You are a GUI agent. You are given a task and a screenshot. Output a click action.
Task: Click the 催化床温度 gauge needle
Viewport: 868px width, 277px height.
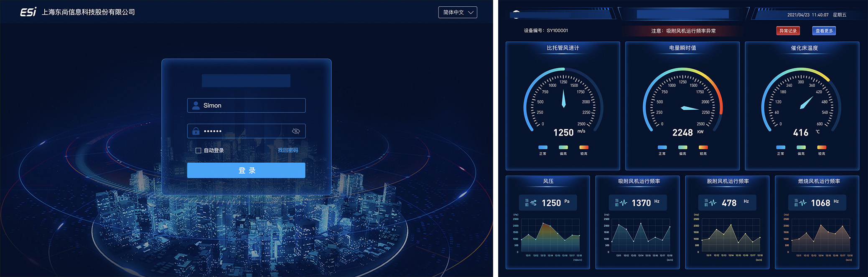pos(806,103)
